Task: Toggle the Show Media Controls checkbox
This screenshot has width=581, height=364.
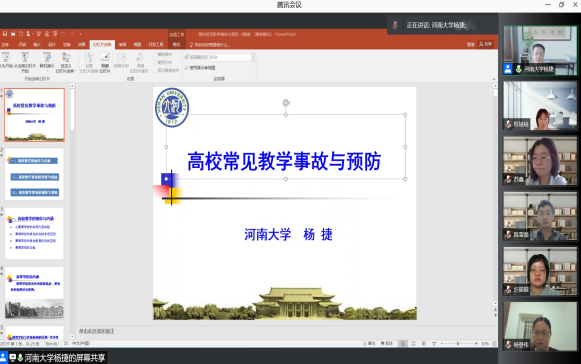Action: click(155, 70)
